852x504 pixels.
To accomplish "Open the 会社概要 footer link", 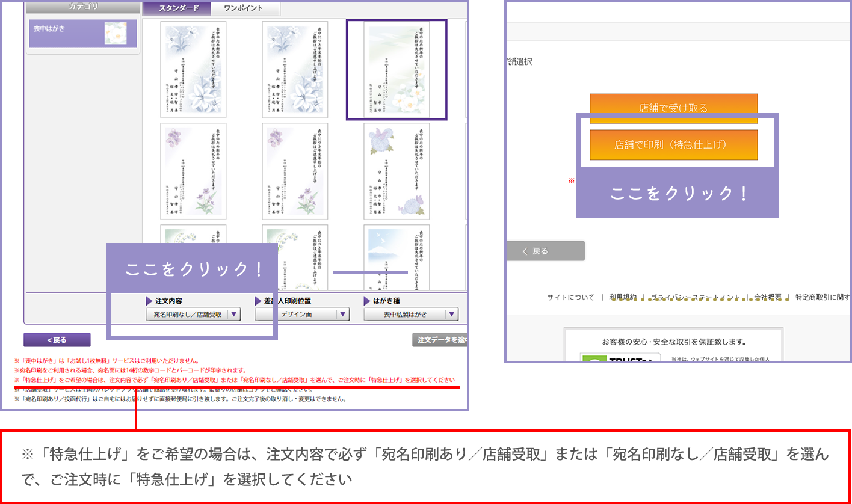I will pos(767,297).
